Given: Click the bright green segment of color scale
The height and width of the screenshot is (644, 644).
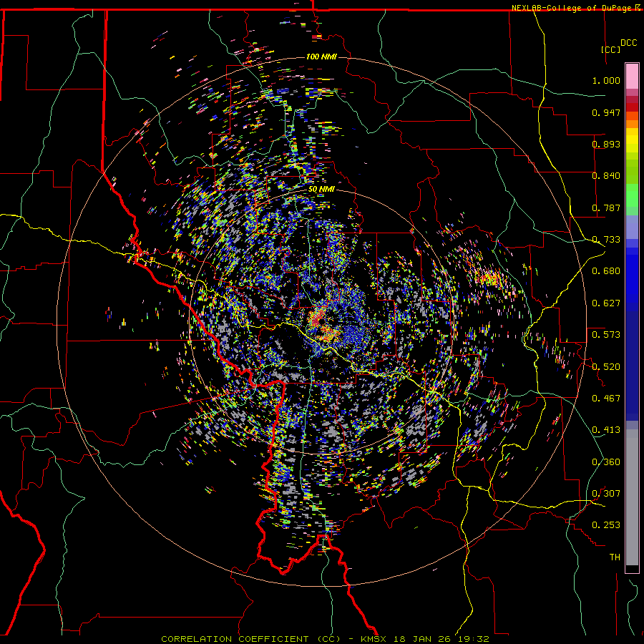Looking at the screenshot, I should pyautogui.click(x=632, y=195).
